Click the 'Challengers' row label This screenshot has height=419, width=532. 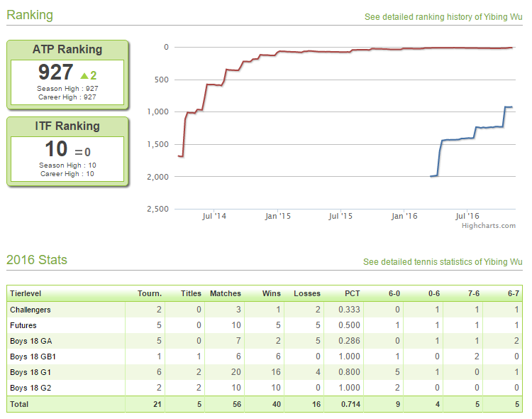coord(31,310)
